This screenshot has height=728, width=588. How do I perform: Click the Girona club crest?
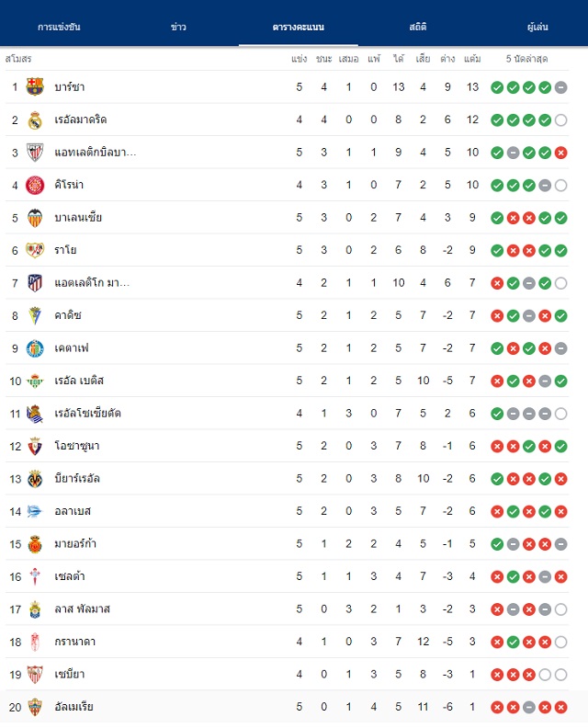click(35, 185)
